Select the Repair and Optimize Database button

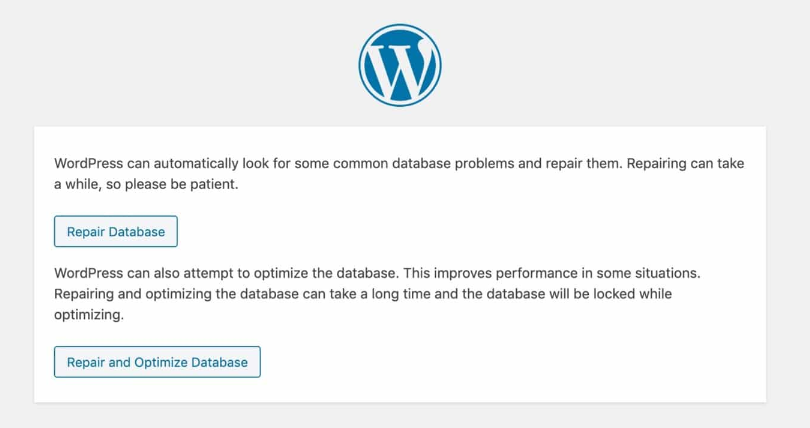(157, 362)
